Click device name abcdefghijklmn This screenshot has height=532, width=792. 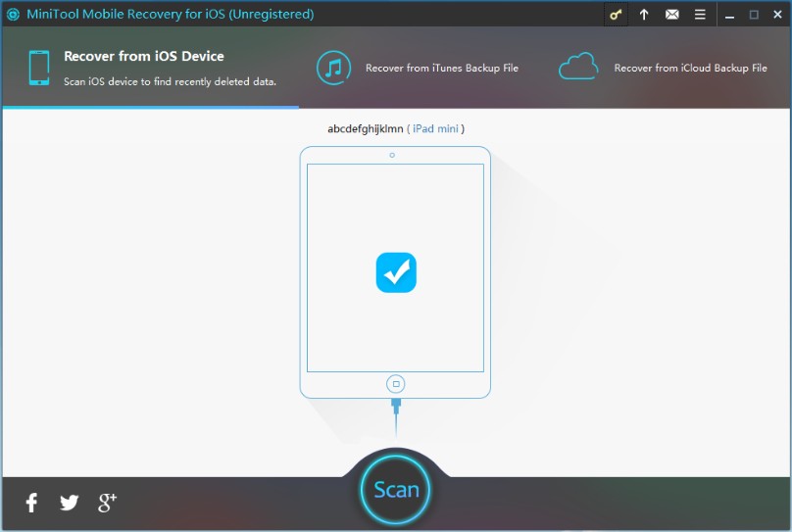366,128
